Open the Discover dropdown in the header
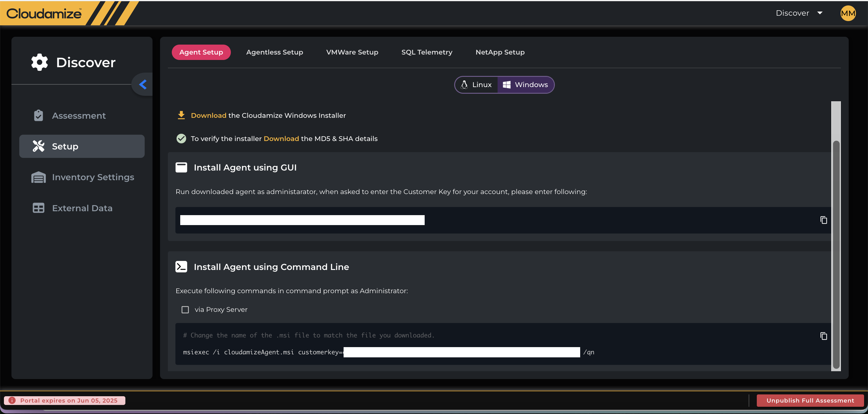The width and height of the screenshot is (868, 414). click(799, 13)
